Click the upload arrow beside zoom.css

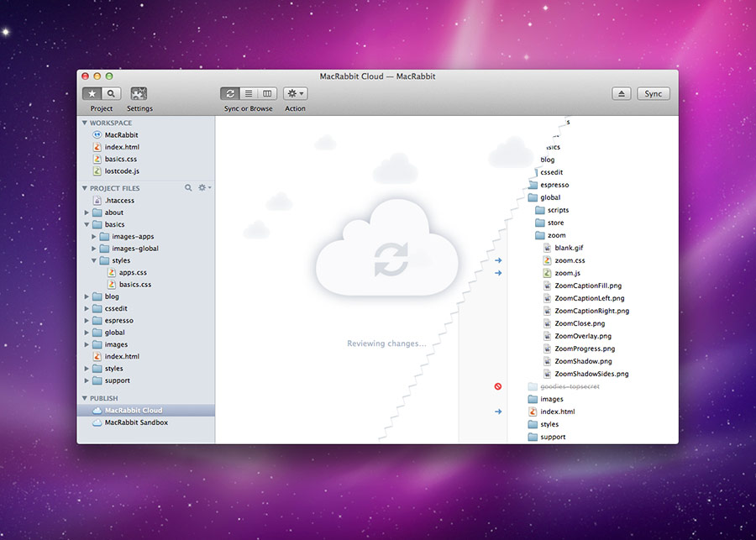point(498,260)
